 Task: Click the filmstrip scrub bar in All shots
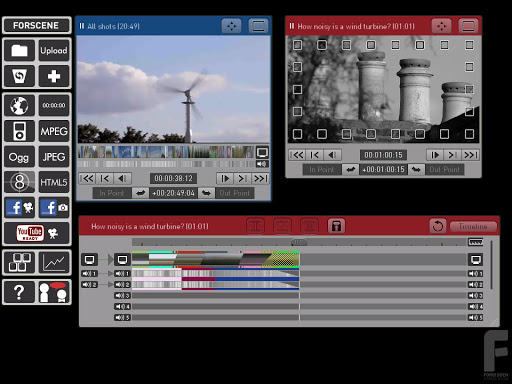166,152
